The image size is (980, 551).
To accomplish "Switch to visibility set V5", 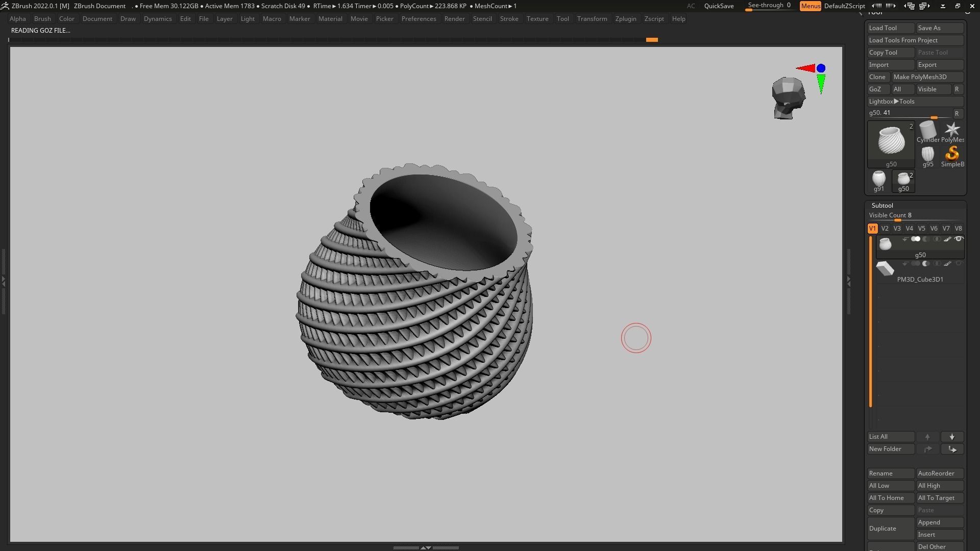I will (x=921, y=229).
